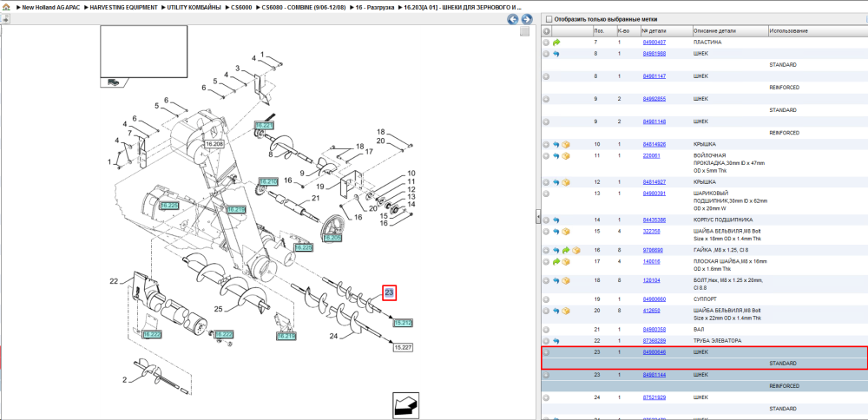The width and height of the screenshot is (868, 420).
Task: Click package icon for part 9706690
Action: (575, 250)
